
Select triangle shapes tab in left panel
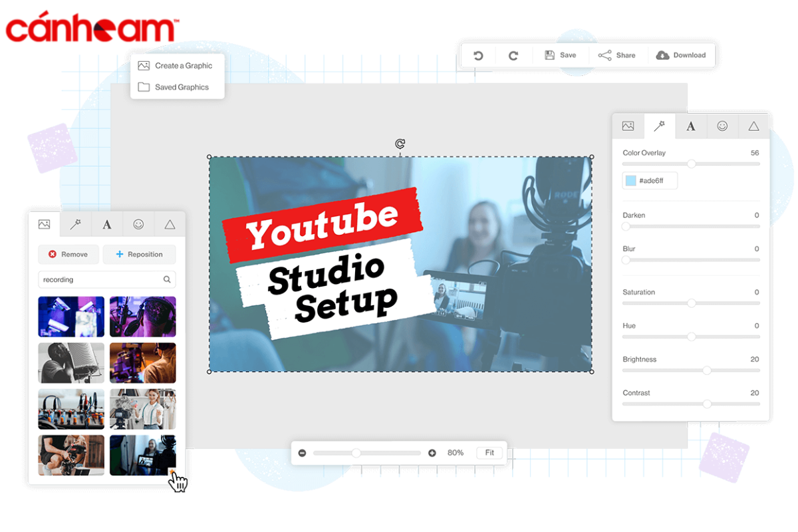[170, 224]
